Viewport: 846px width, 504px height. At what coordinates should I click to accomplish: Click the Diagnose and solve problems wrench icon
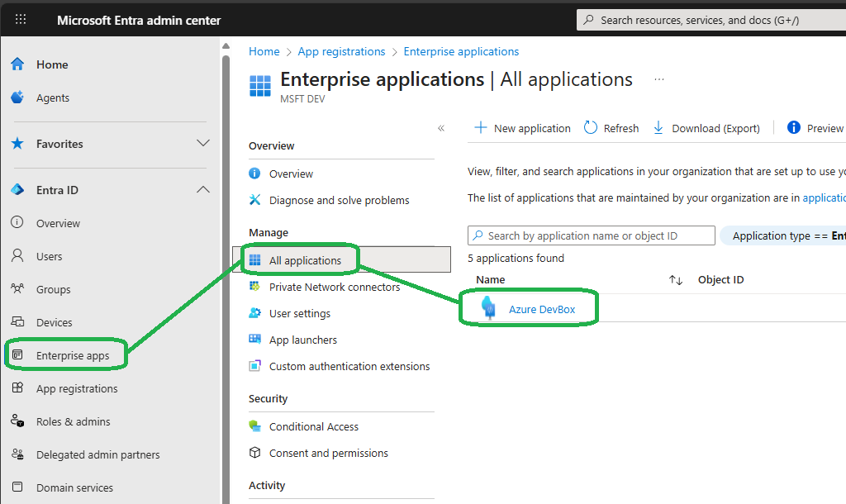254,200
